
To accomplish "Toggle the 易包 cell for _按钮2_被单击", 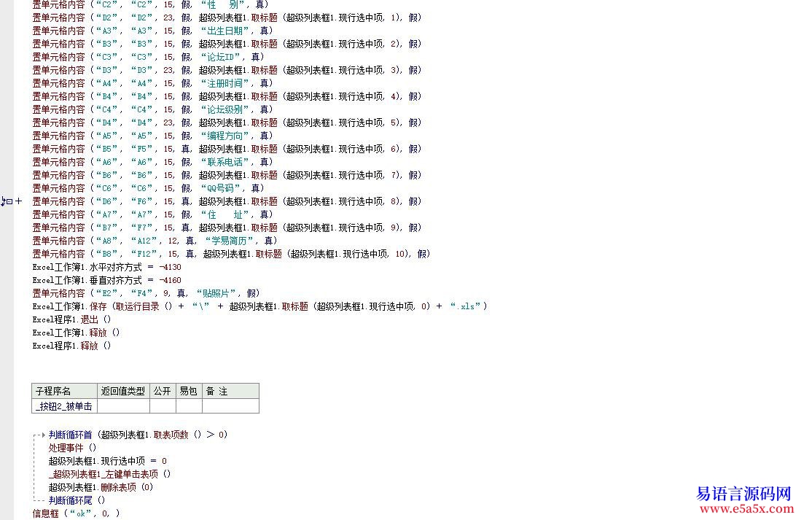I will pyautogui.click(x=188, y=406).
